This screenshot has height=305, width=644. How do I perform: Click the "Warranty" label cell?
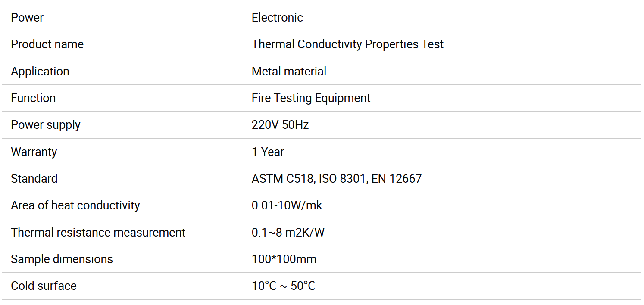click(x=34, y=152)
